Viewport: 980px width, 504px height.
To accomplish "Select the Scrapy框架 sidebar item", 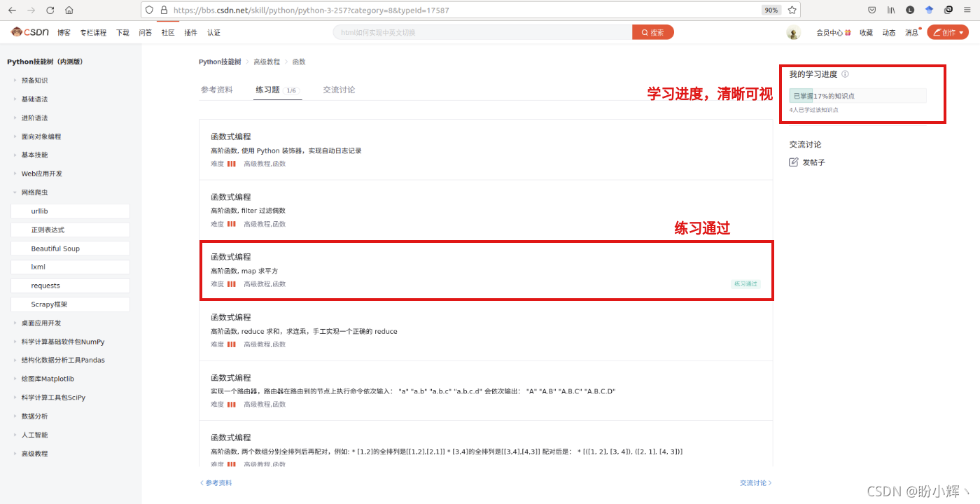I will tap(71, 304).
